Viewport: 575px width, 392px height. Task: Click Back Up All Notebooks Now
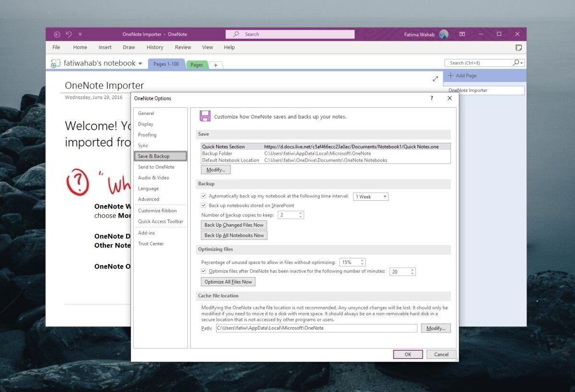point(233,235)
